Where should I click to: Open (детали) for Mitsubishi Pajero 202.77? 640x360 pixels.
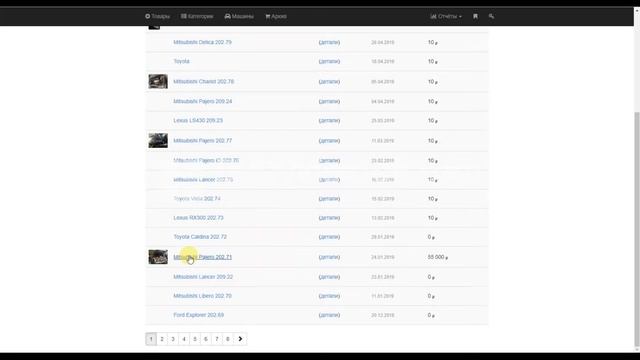click(x=329, y=140)
